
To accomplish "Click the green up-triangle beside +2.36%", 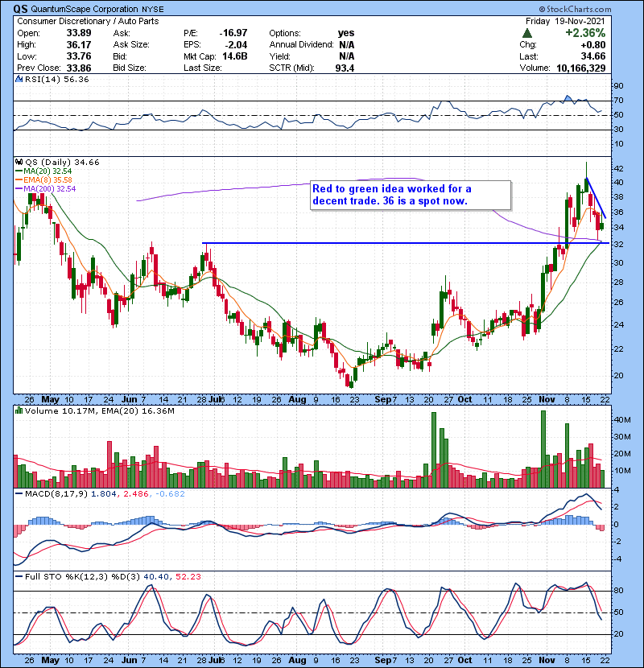I will pos(527,33).
